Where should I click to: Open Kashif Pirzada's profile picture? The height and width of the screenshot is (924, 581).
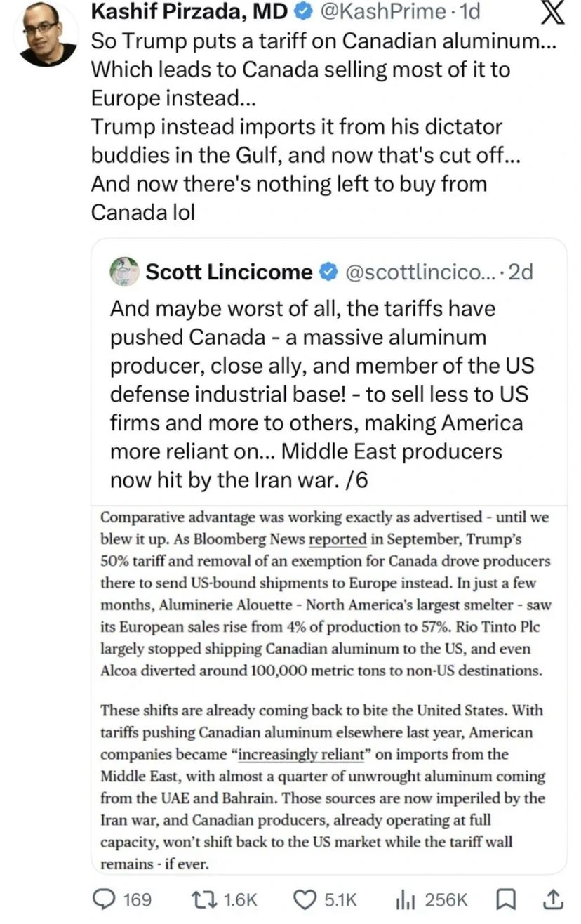45,34
